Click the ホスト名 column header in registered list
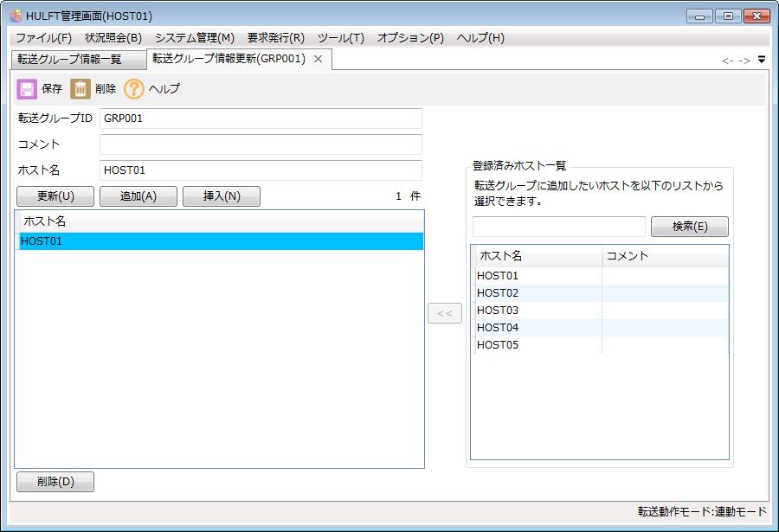Screen dimensions: 779x532 point(538,256)
